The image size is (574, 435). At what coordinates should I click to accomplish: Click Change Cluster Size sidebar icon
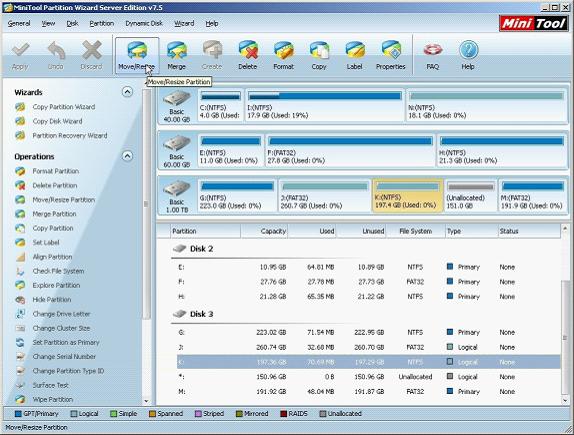(20, 328)
